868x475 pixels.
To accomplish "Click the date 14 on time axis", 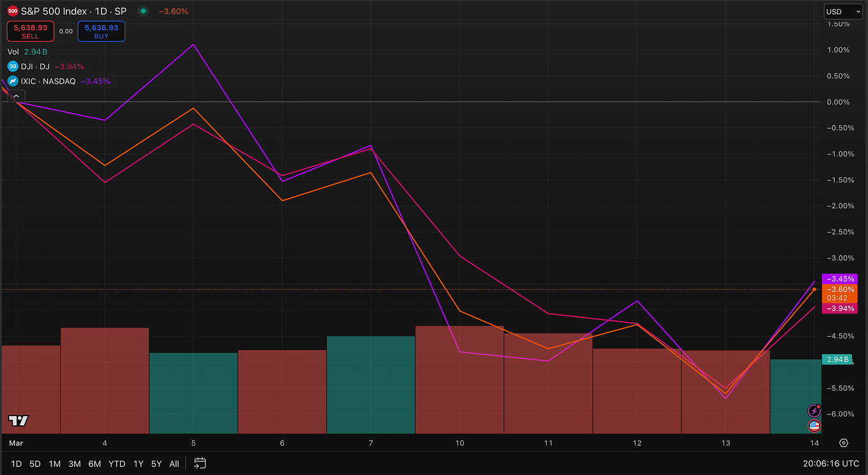I will (814, 443).
